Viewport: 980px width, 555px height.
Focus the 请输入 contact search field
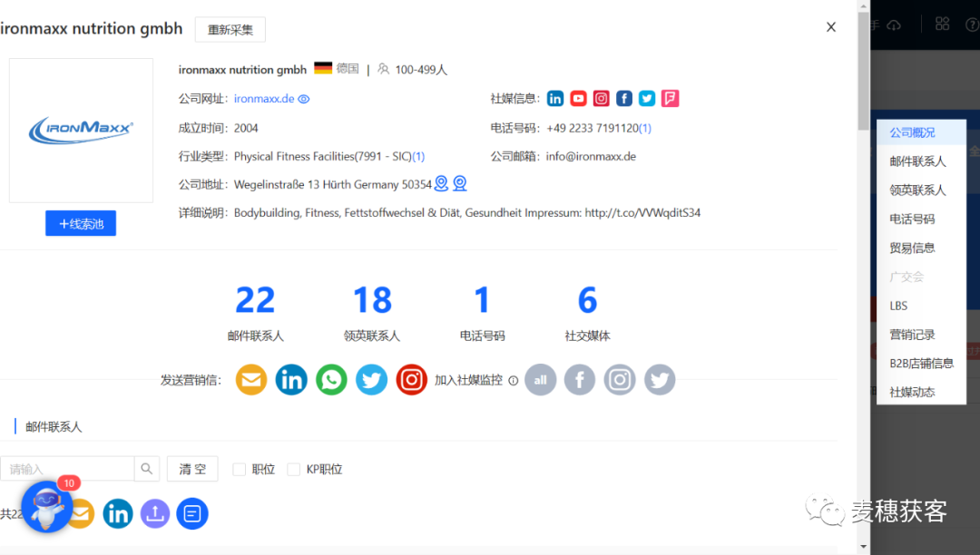coord(67,469)
